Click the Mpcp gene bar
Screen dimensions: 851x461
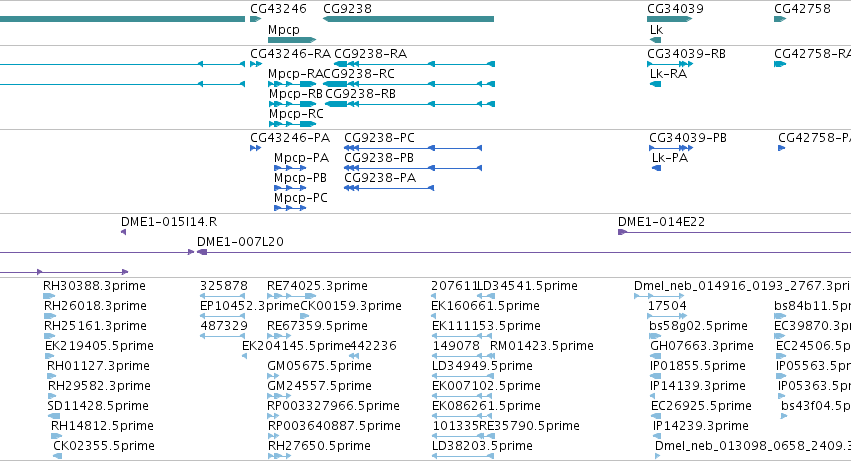(292, 40)
